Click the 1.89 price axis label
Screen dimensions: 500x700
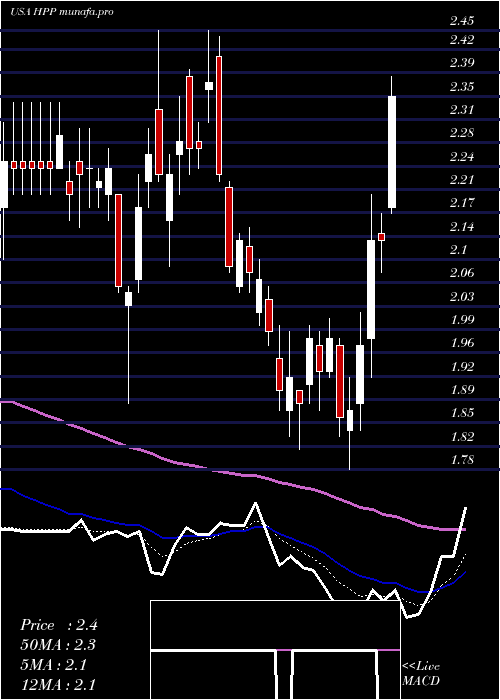click(x=462, y=390)
